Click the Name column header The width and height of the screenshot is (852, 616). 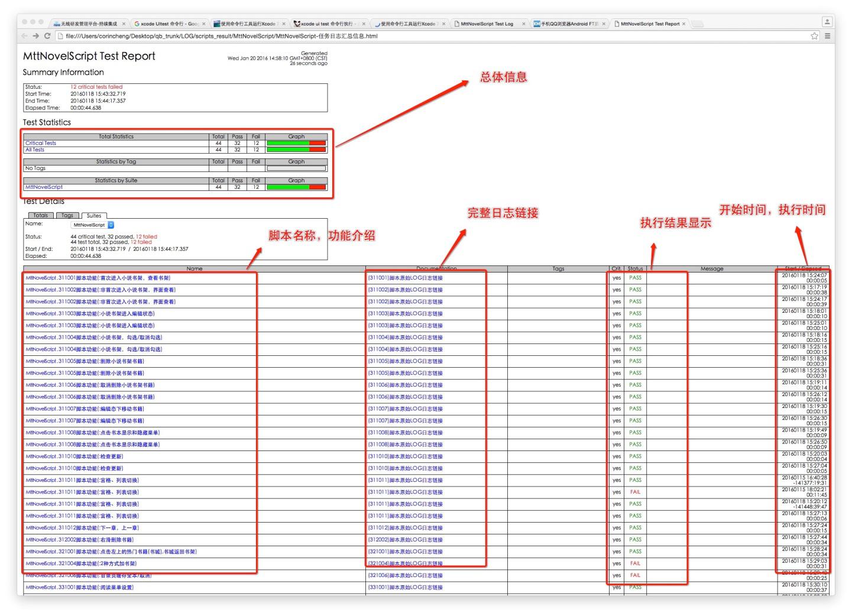(195, 269)
